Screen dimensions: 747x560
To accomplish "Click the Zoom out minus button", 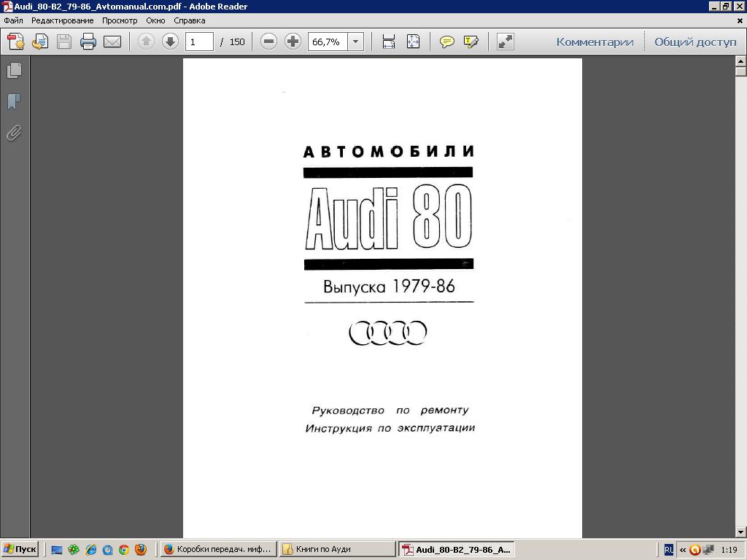I will 268,42.
